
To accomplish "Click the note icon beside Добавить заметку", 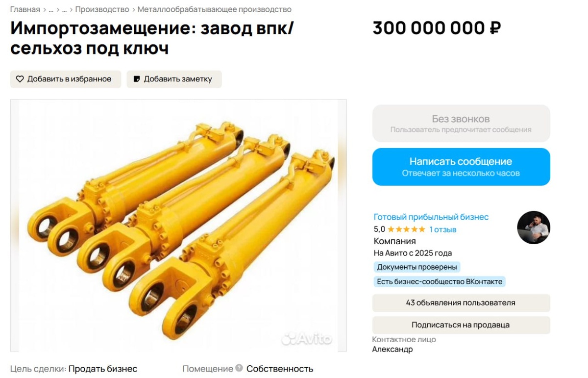I will (x=137, y=79).
